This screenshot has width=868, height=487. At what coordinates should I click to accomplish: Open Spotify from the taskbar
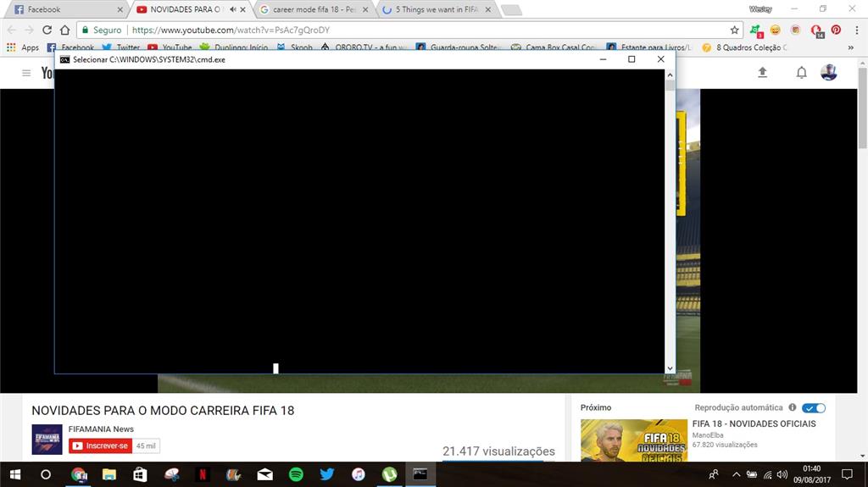click(296, 474)
